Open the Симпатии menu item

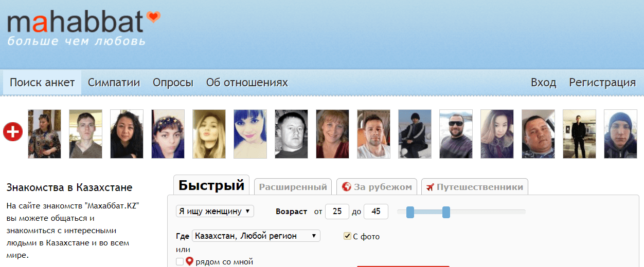pos(114,83)
